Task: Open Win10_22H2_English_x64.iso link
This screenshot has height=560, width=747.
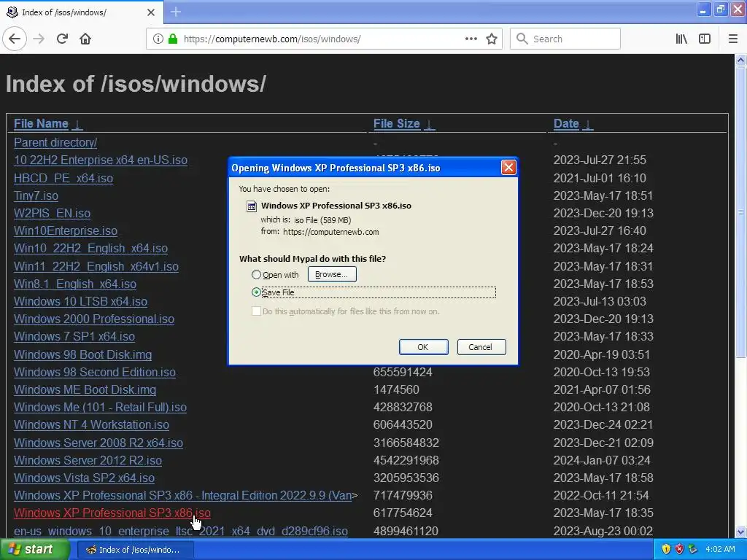Action: [90, 249]
